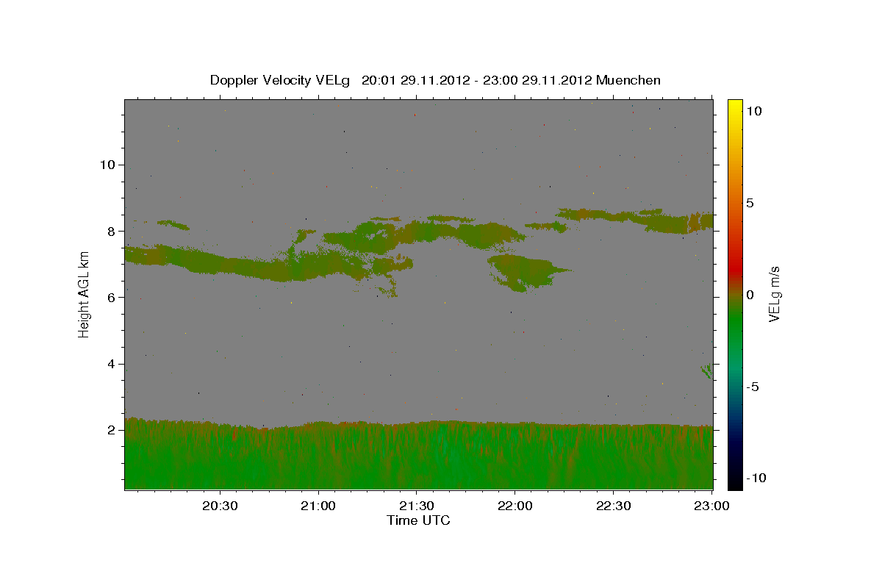Click the cloud layer near 7 km at 20:30

(220, 262)
